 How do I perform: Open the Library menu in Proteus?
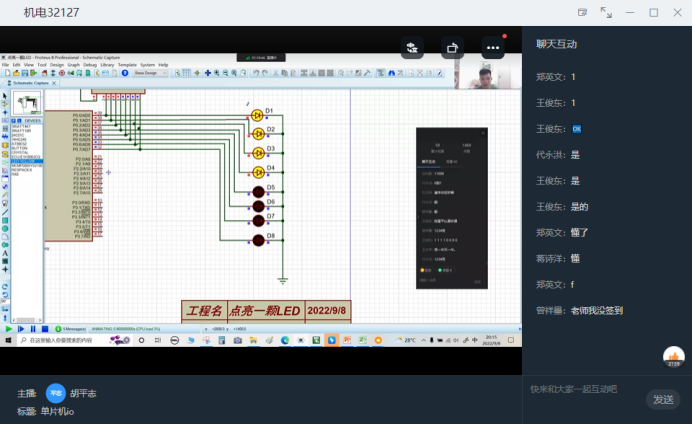(x=106, y=64)
